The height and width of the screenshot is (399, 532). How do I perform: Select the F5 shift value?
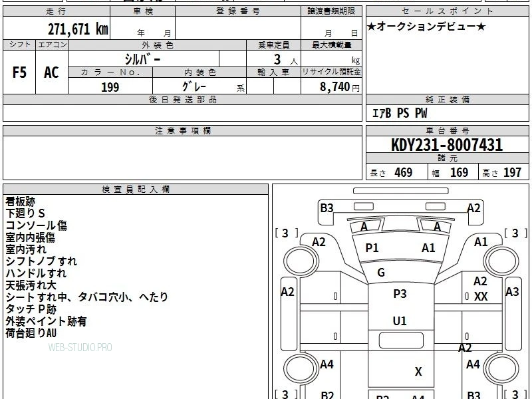coord(19,72)
